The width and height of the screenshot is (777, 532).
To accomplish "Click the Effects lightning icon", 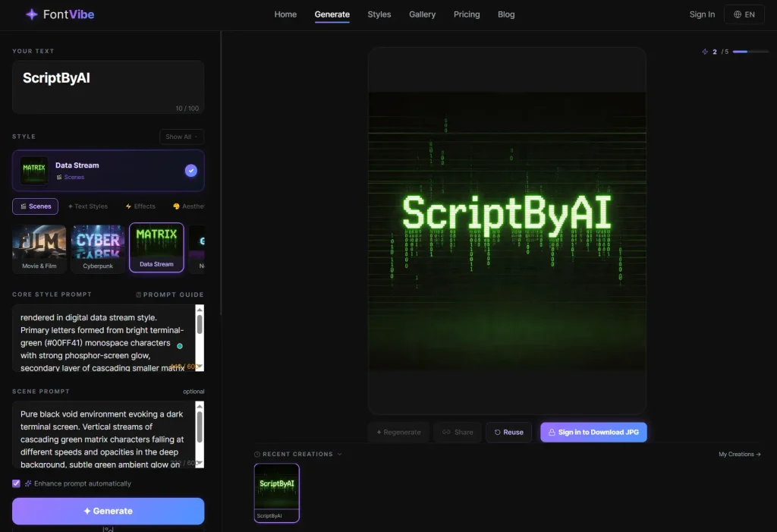I will click(x=128, y=206).
